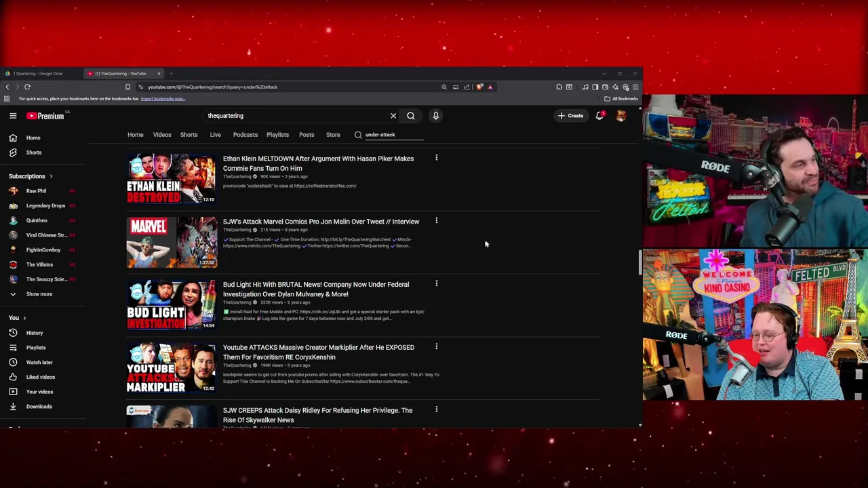Open the FightinCowboy subscription
The width and height of the screenshot is (868, 488).
tap(44, 250)
